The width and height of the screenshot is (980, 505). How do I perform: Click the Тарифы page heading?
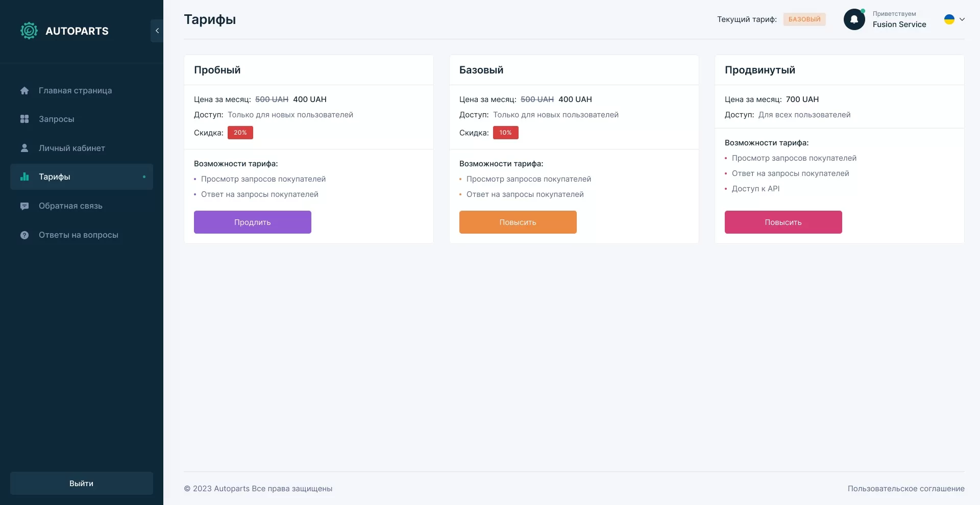pyautogui.click(x=210, y=19)
